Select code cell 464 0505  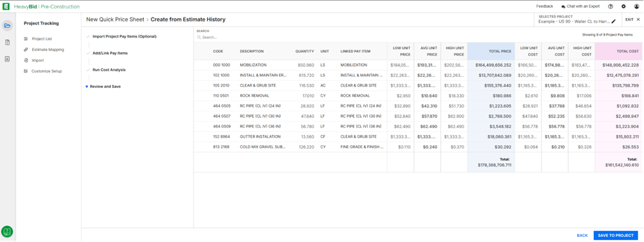[x=222, y=106]
